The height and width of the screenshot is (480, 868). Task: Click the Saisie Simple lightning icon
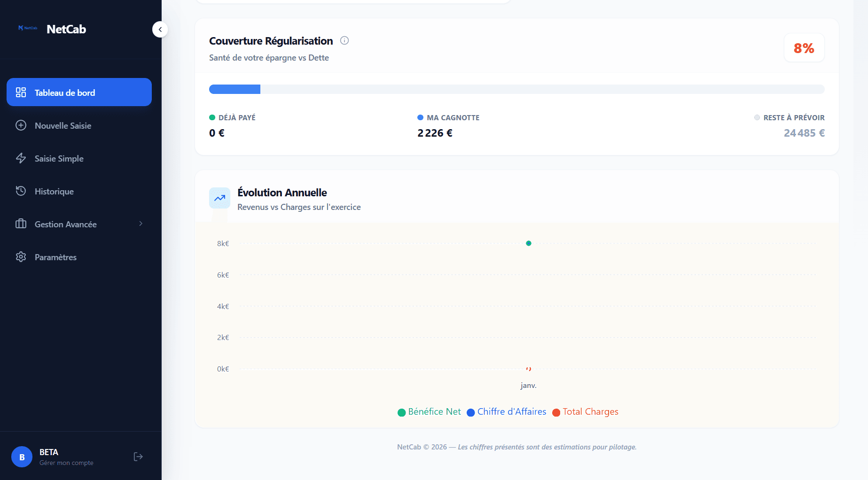click(21, 158)
